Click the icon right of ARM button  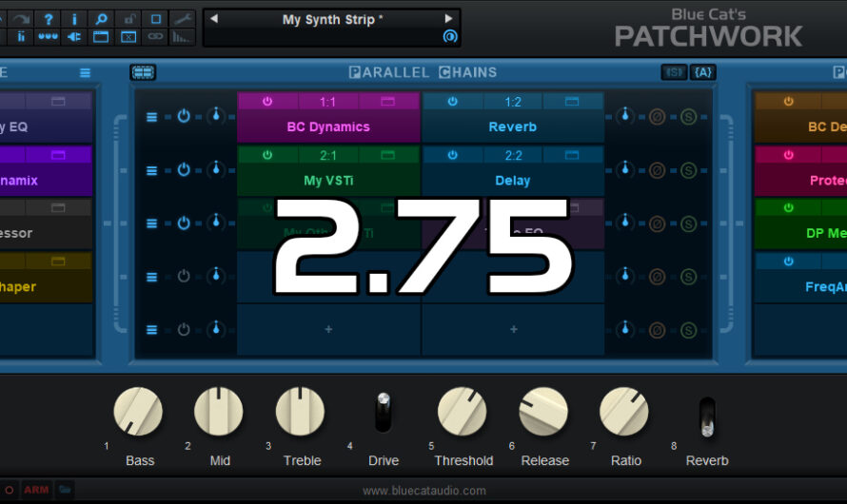click(x=65, y=490)
